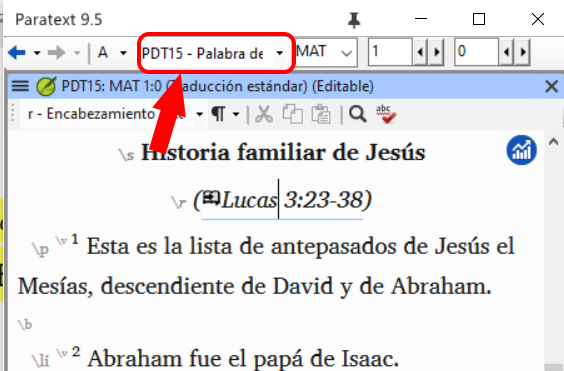Screen dimensions: 564x371
Task: Click the Paste clipboard icon
Action: coord(320,114)
